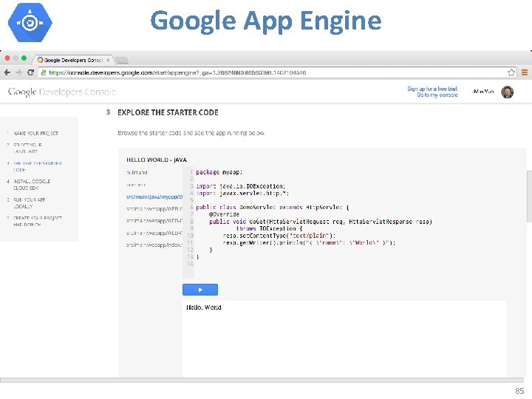Reload the page with refresh icon
Image resolution: width=532 pixels, height=399 pixels.
tap(30, 72)
